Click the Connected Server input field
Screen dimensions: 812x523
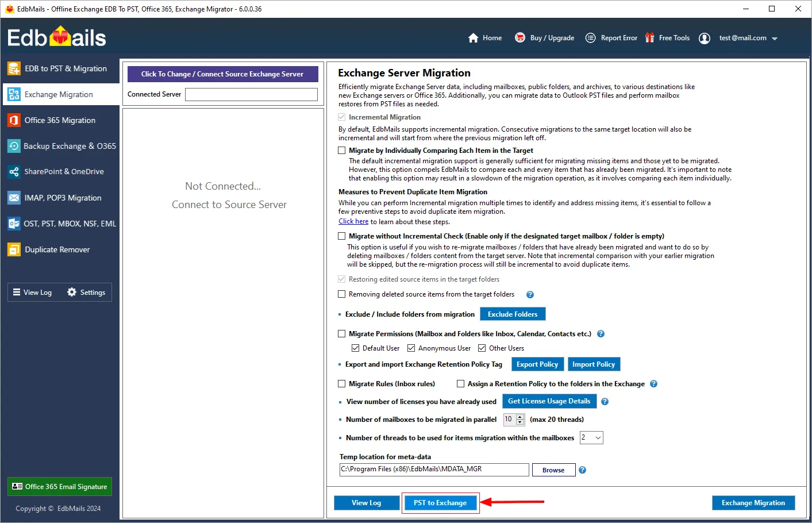tap(251, 94)
